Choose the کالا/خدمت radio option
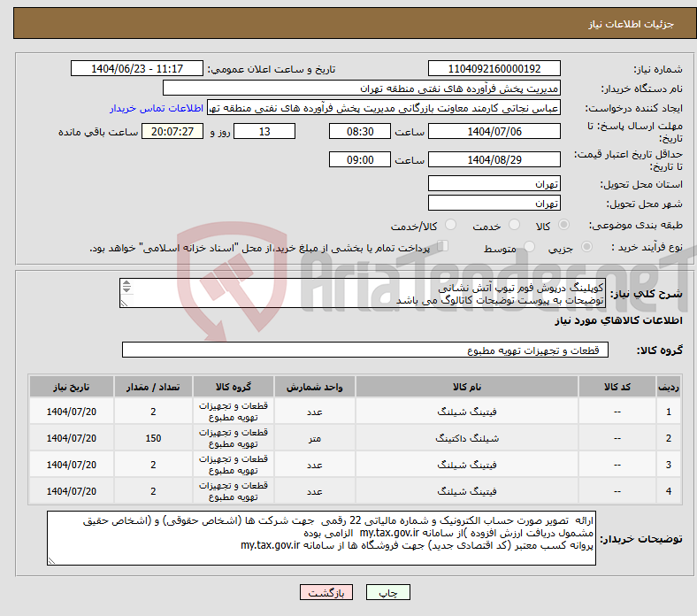Image resolution: width=697 pixels, height=616 pixels. pos(451,226)
